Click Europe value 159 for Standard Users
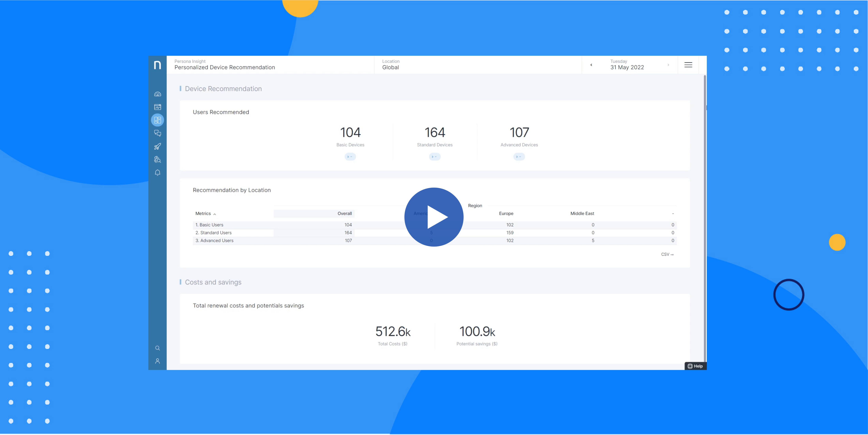This screenshot has width=868, height=435. click(510, 233)
